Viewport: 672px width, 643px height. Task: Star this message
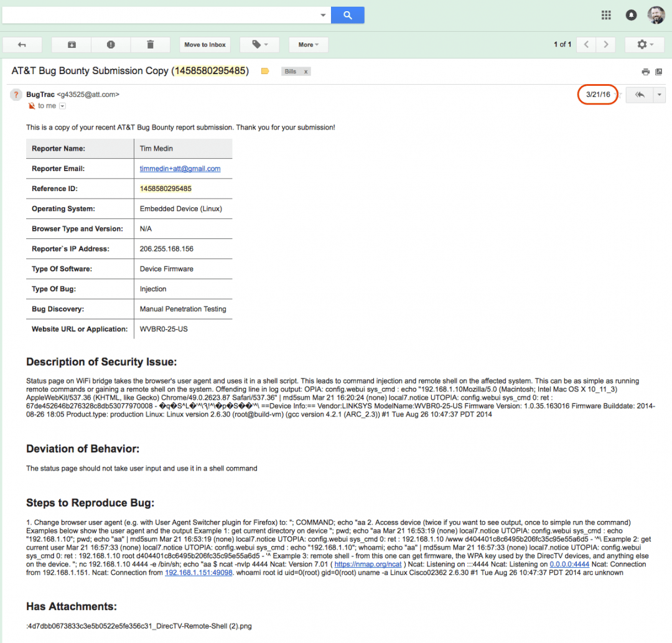point(619,95)
